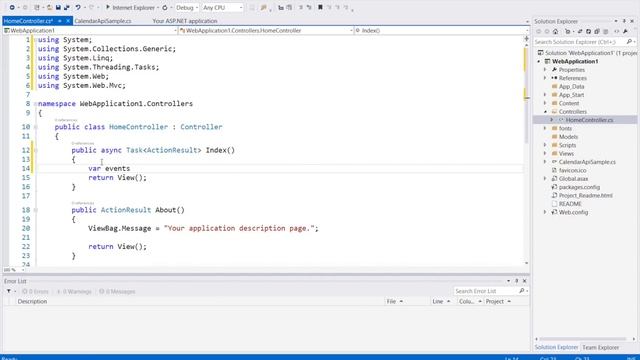
Task: Select the Solution 'WebApplication1' root node
Action: coord(587,53)
